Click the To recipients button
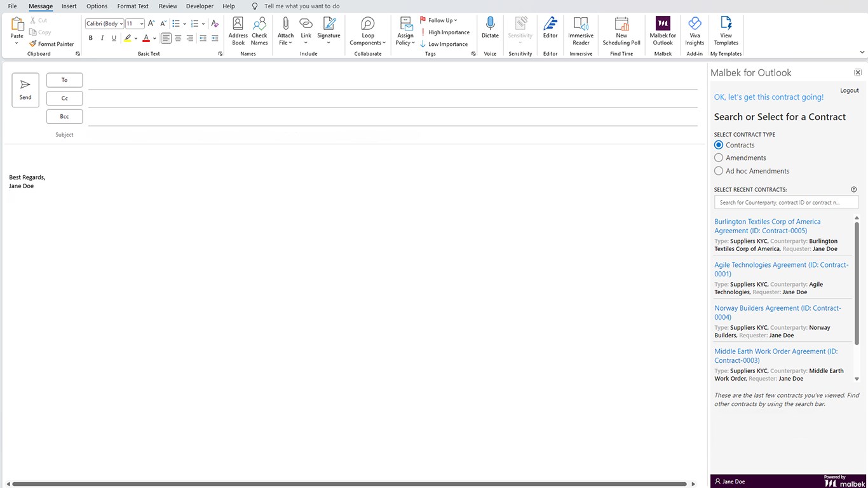This screenshot has height=488, width=868. [64, 80]
